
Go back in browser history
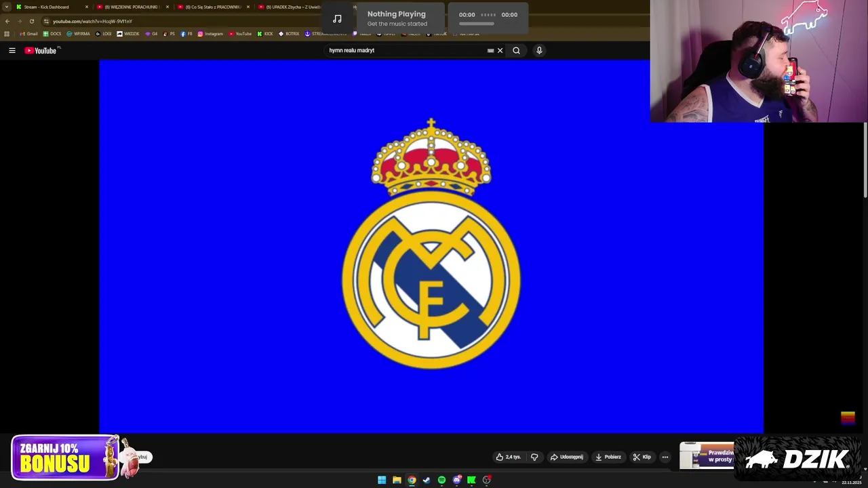tap(7, 21)
